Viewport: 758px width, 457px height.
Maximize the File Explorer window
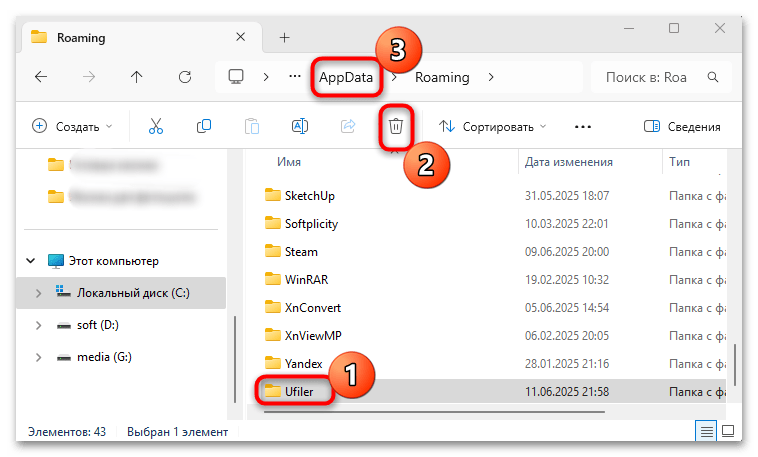pos(674,28)
